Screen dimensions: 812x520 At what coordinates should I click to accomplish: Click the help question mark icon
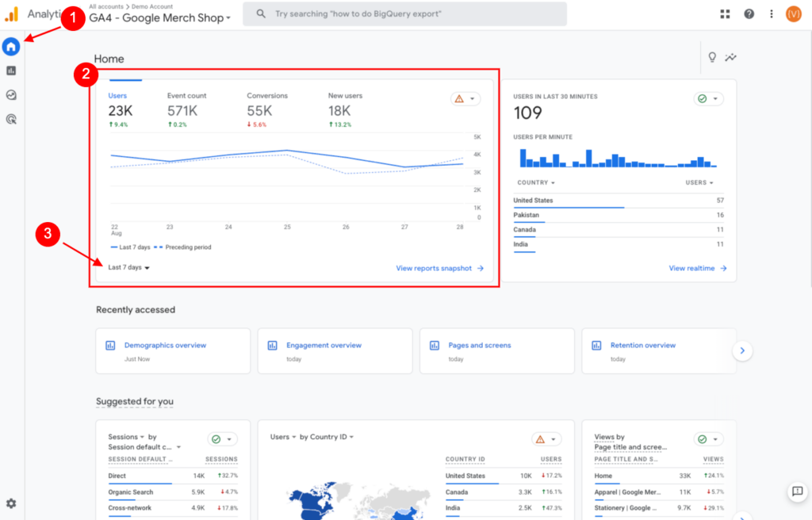point(749,14)
